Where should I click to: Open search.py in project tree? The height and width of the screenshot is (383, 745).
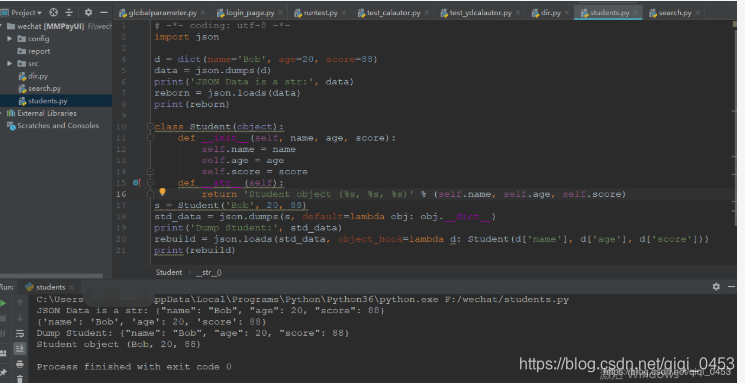pos(40,88)
